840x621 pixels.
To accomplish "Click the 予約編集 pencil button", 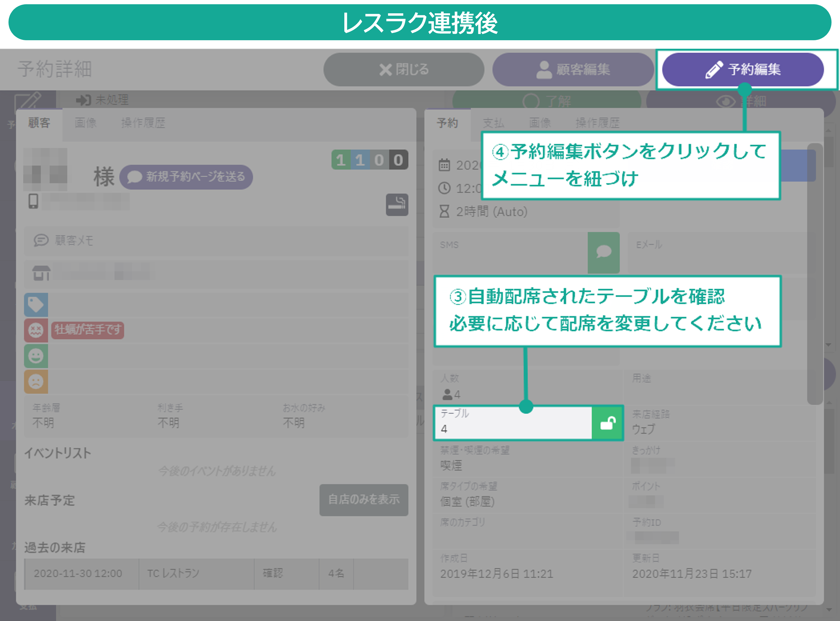I will pos(743,69).
